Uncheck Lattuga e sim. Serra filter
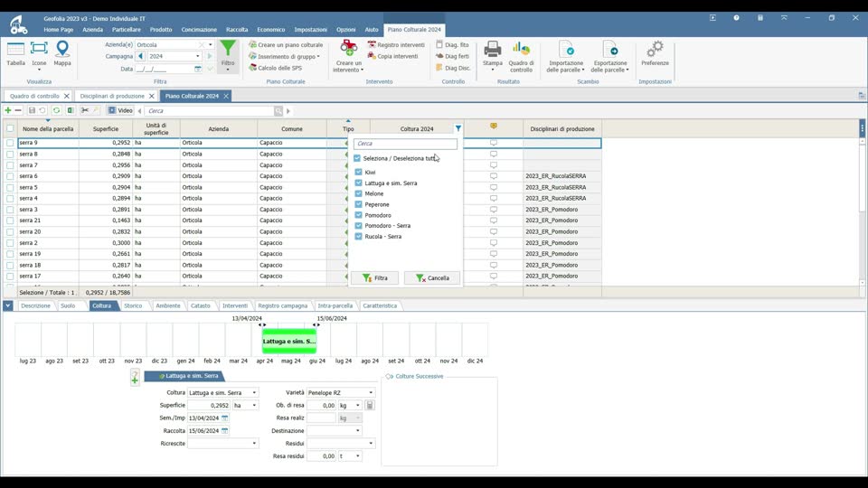Image resolution: width=868 pixels, height=488 pixels. point(358,183)
